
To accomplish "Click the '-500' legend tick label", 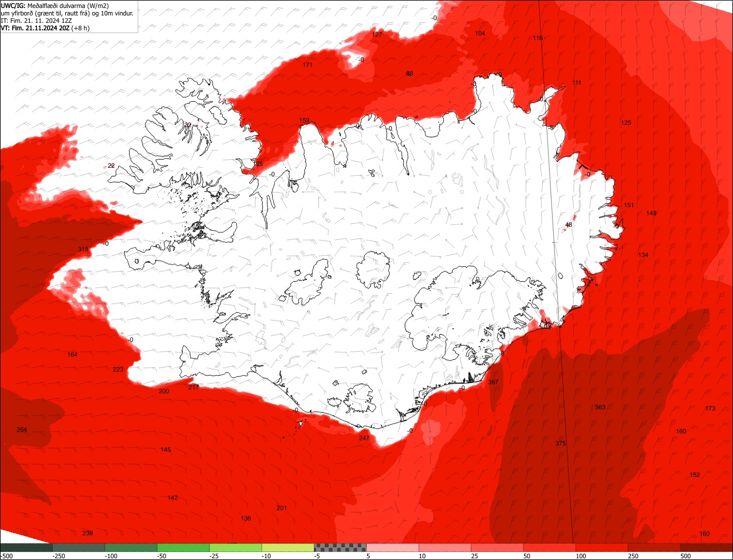I will pos(7,555).
